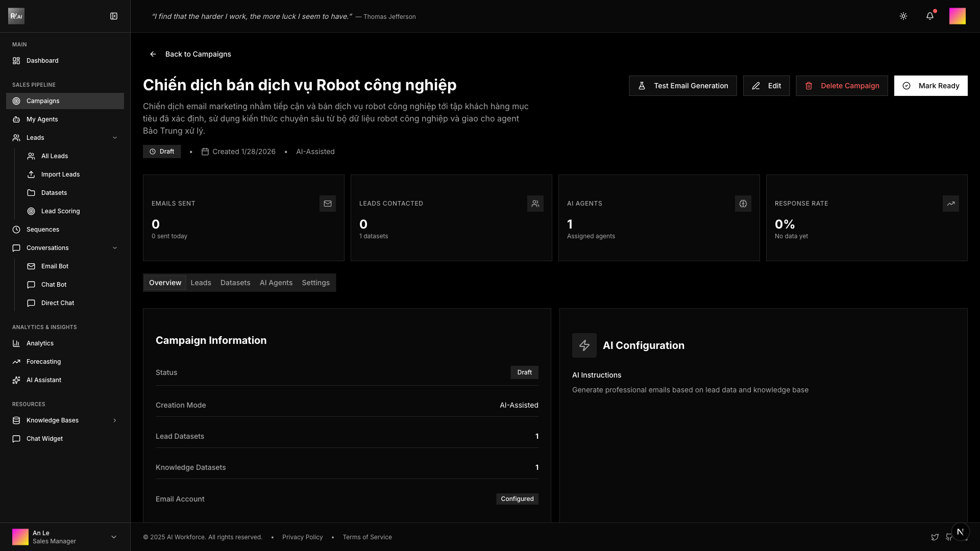Click the AI Agents brain icon
980x551 pixels.
[x=743, y=204]
